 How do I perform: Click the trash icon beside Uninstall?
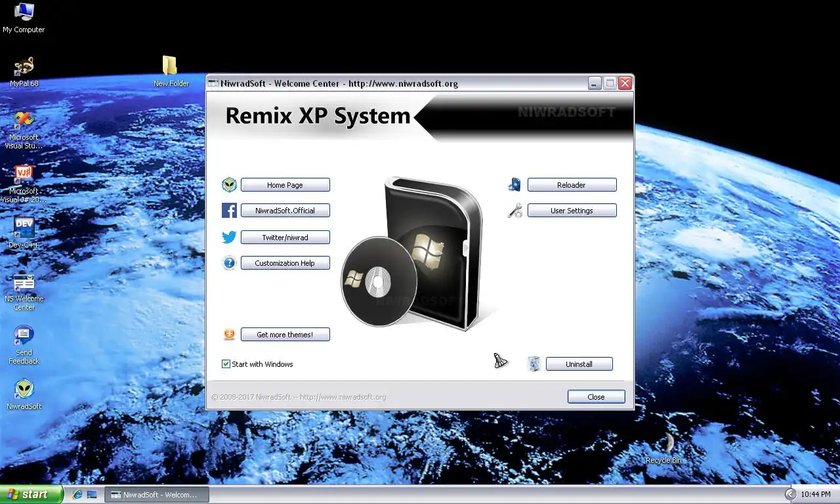(534, 364)
